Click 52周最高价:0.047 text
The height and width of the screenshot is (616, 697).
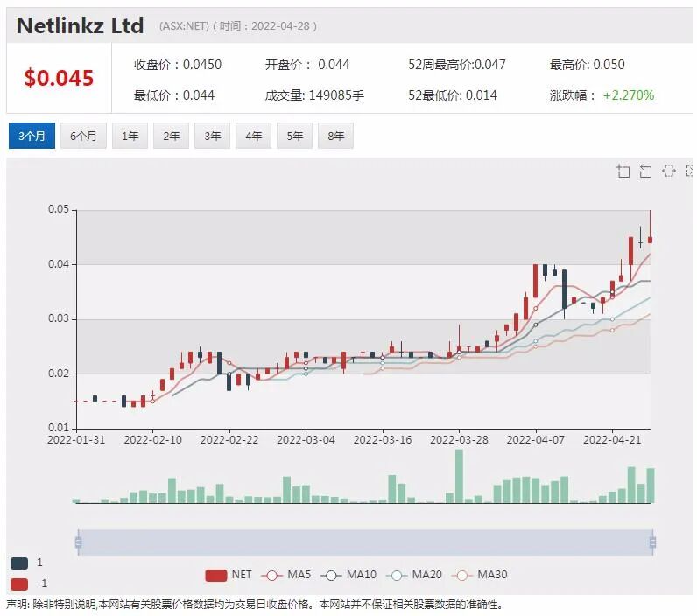coord(457,65)
